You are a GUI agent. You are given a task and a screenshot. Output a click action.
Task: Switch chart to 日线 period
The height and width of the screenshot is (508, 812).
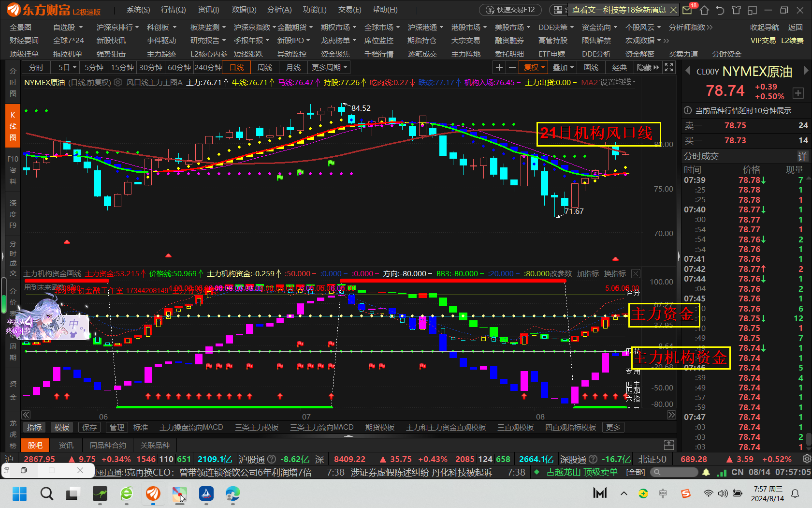coord(237,67)
